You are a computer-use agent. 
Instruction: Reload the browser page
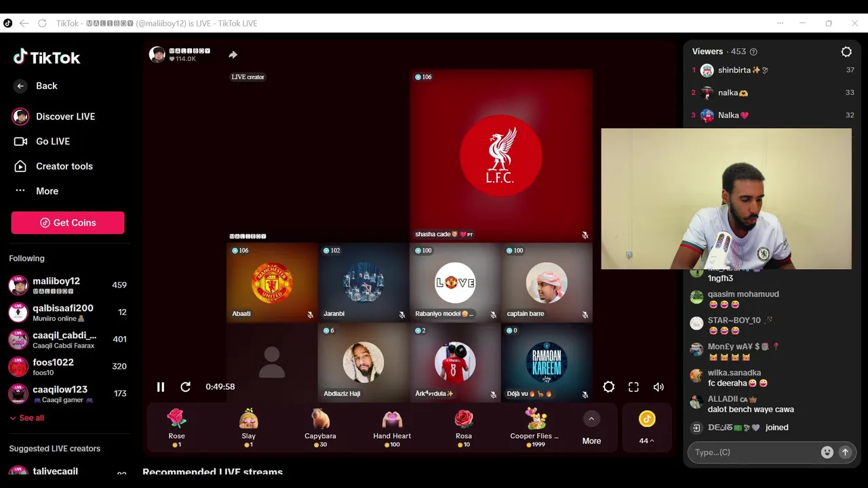point(42,23)
